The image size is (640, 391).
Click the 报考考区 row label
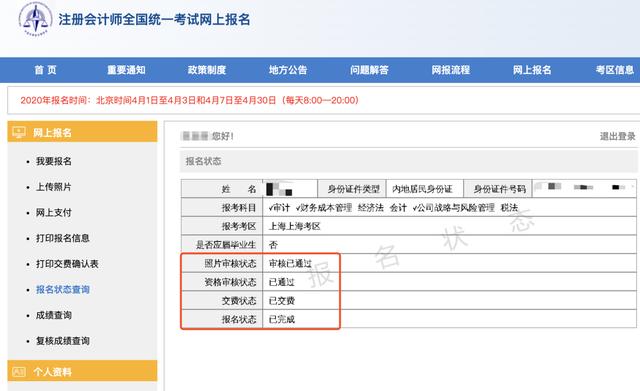click(239, 227)
